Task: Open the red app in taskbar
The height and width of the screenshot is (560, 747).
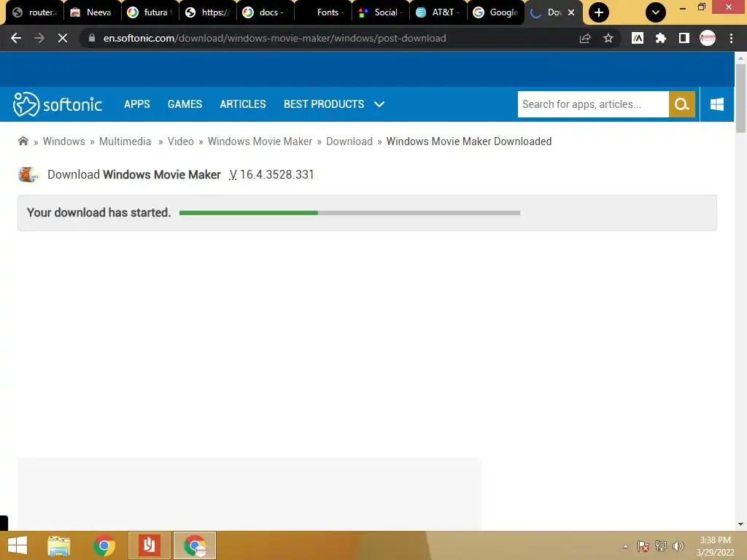Action: point(149,545)
